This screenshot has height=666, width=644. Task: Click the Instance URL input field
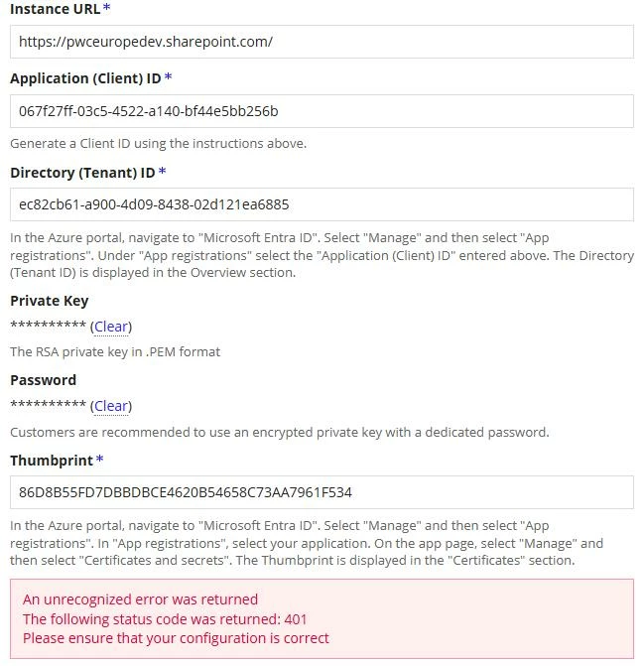[322, 42]
